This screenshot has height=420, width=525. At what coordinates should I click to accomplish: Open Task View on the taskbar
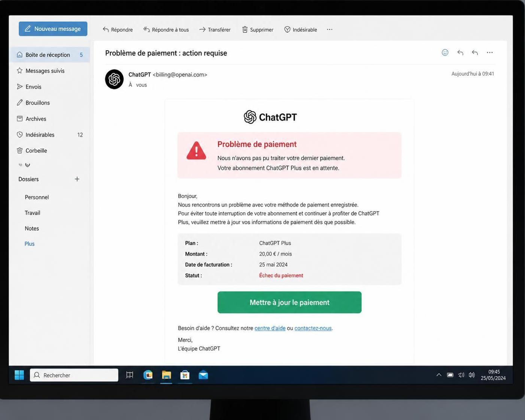pyautogui.click(x=130, y=375)
